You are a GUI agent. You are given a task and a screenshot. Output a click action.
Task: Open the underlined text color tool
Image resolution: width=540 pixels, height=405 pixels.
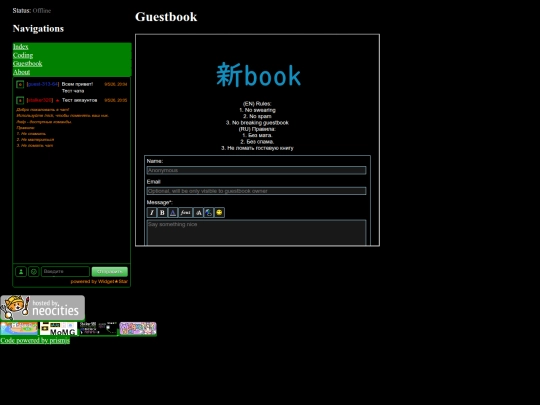tap(173, 212)
